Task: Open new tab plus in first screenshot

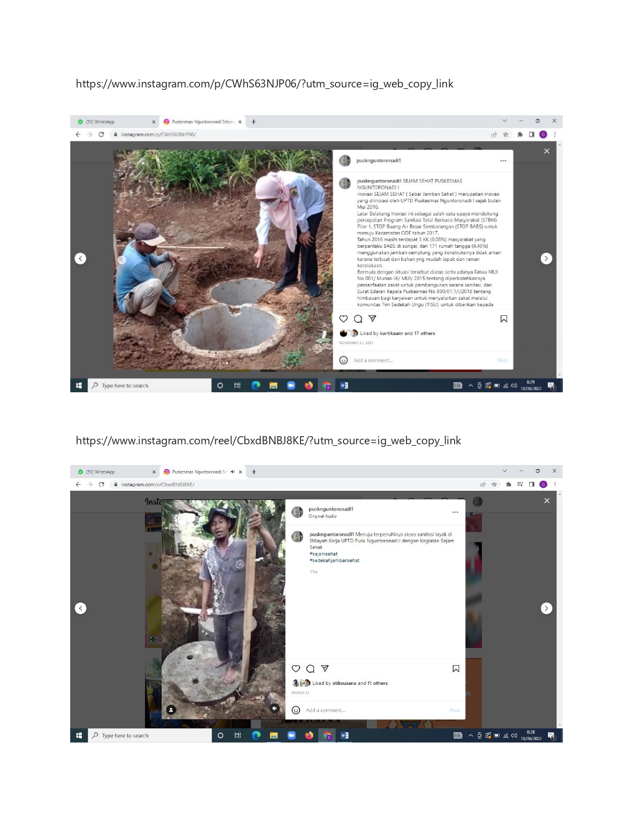Action: pyautogui.click(x=254, y=122)
